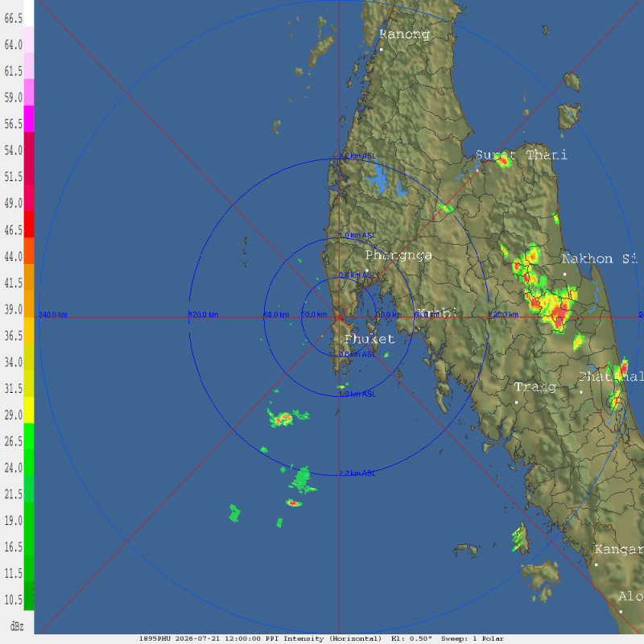644x644 pixels.
Task: Select the Phuket city label
Action: (369, 339)
